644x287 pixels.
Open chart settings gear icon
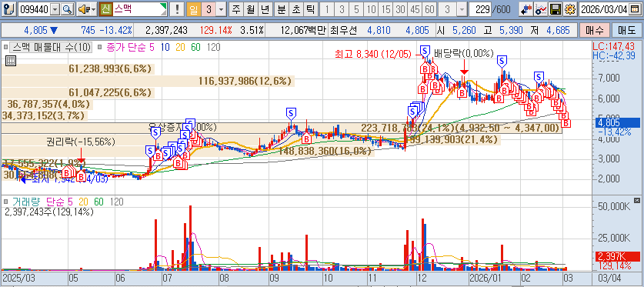tap(569, 9)
